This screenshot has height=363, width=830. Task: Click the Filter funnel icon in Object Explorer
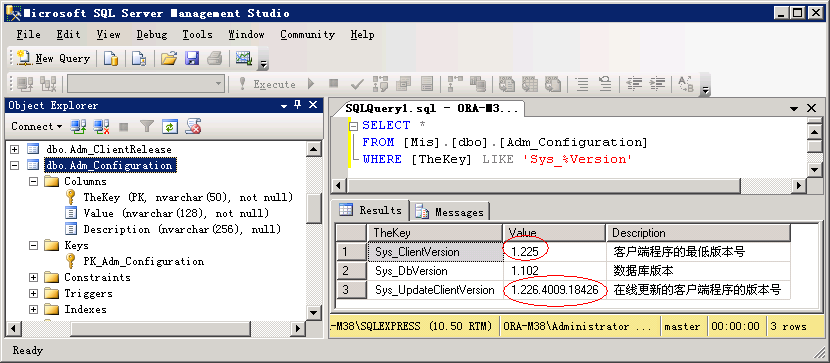(147, 126)
